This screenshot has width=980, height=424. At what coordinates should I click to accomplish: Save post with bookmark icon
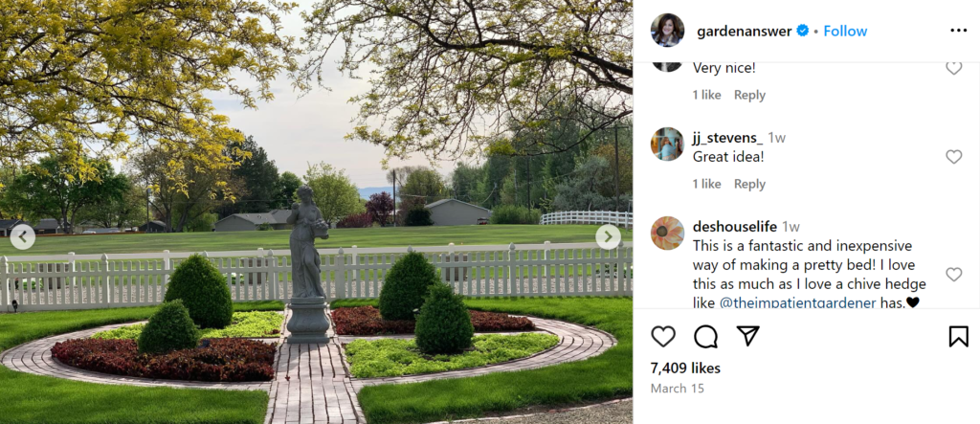coord(958,337)
